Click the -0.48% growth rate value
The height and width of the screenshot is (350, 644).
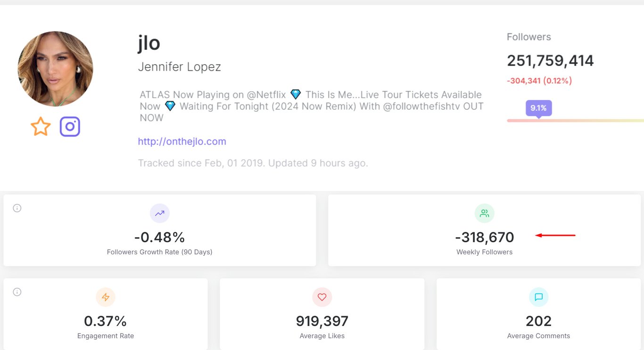159,237
